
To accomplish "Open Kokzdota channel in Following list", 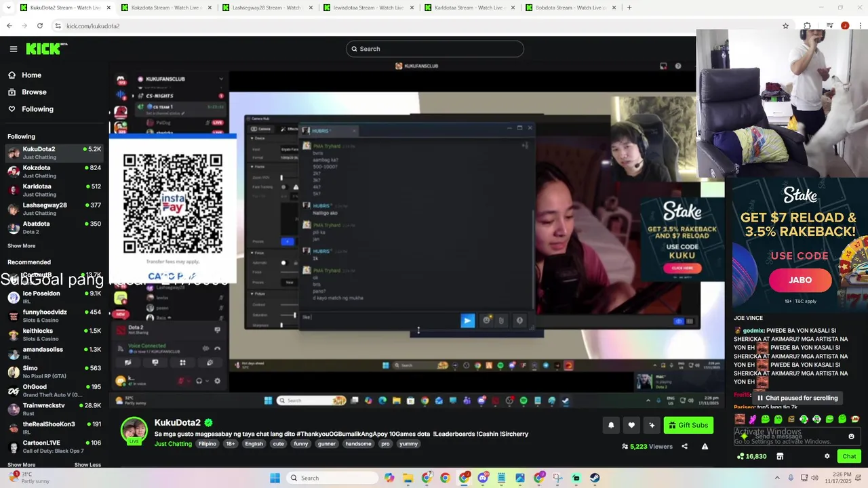I will click(54, 171).
